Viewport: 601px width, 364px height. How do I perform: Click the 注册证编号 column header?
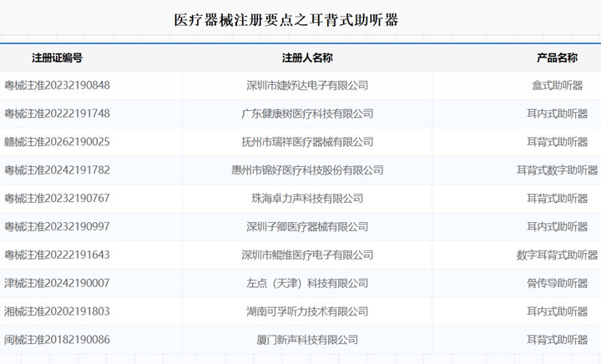[x=57, y=58]
